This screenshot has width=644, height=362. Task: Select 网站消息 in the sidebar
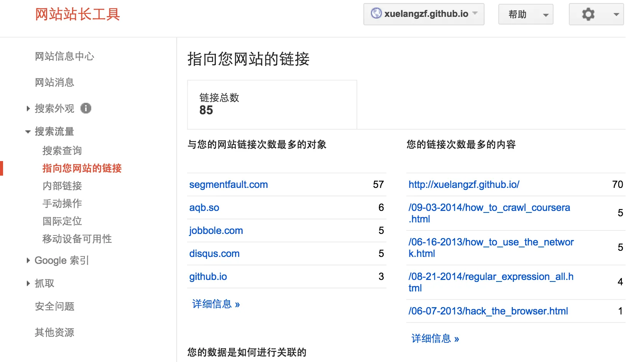pyautogui.click(x=54, y=82)
